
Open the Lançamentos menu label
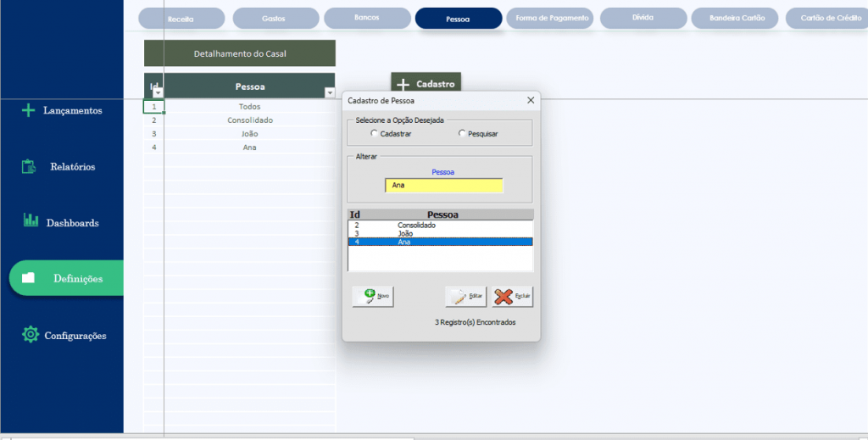pyautogui.click(x=73, y=111)
